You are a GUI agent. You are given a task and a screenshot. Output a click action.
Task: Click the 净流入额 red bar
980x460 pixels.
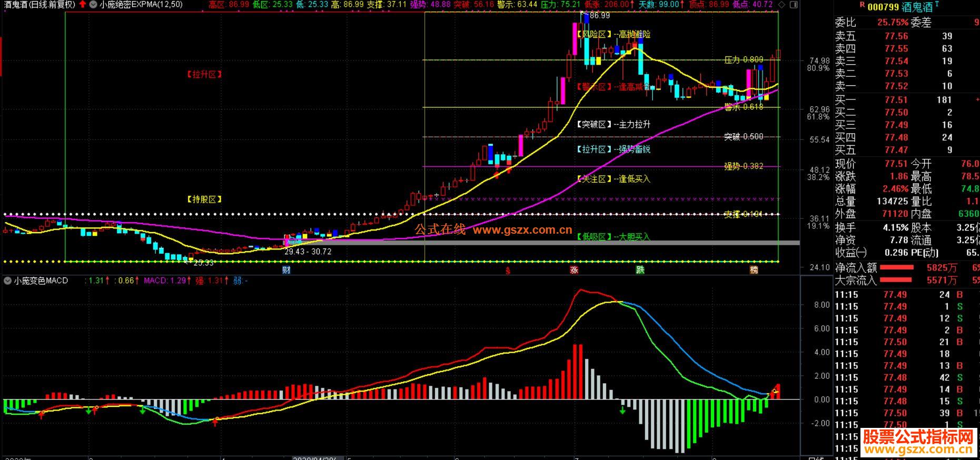point(896,268)
